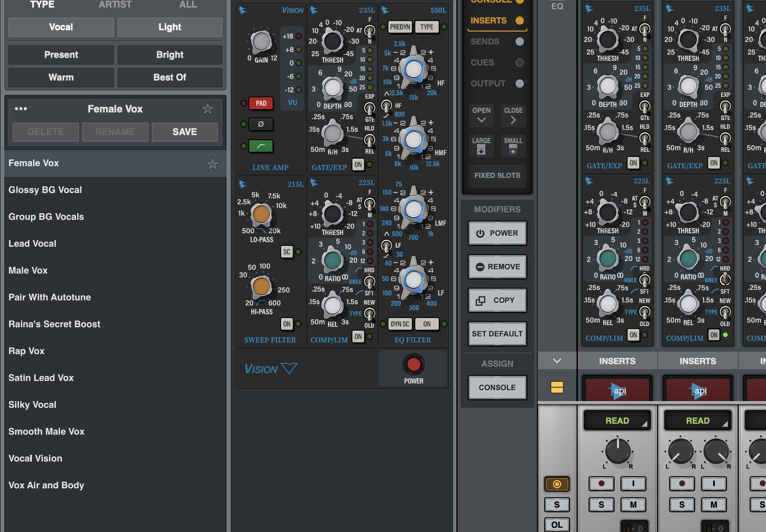Toggle the Inserts view radio indicator
This screenshot has width=766, height=532.
(519, 20)
